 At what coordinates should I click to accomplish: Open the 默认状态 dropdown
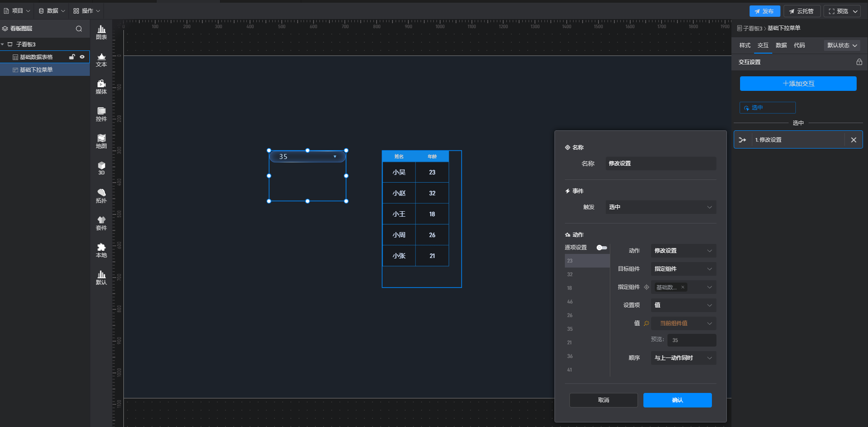(842, 45)
